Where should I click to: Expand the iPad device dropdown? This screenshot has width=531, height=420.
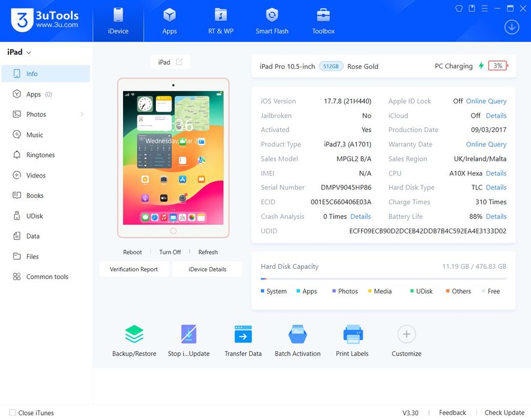[x=19, y=52]
